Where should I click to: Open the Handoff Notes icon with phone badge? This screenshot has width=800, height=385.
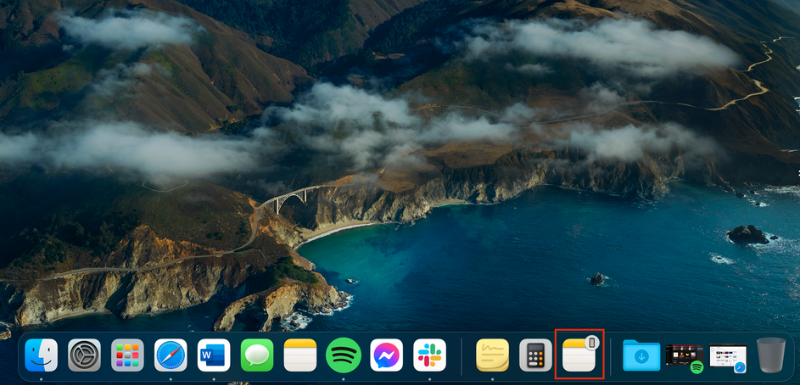[x=579, y=354]
